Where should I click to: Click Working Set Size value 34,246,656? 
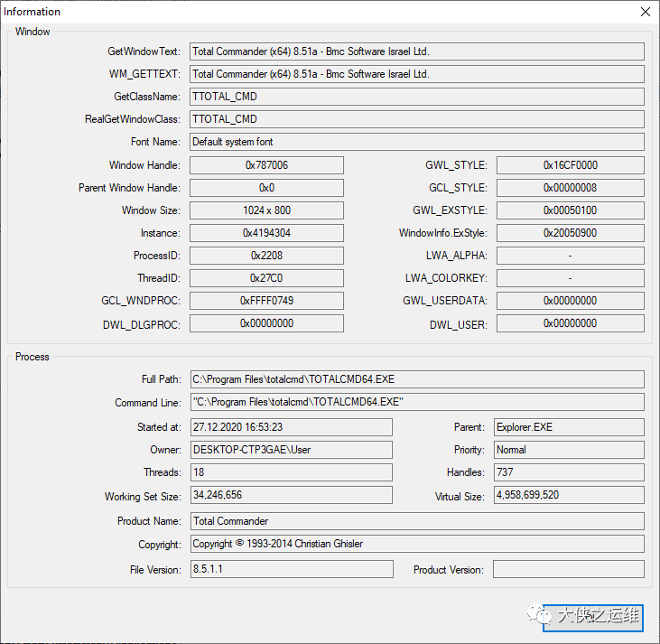coord(292,495)
